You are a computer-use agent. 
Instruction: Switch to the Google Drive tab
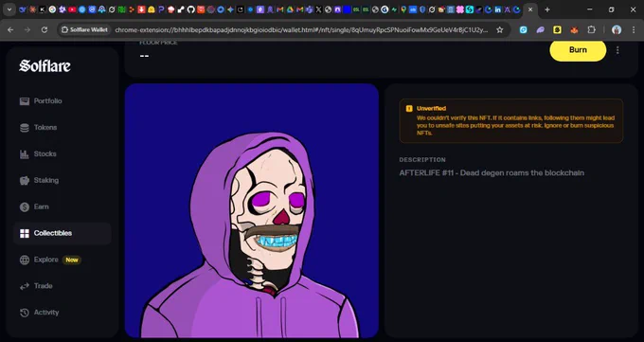coord(290,9)
